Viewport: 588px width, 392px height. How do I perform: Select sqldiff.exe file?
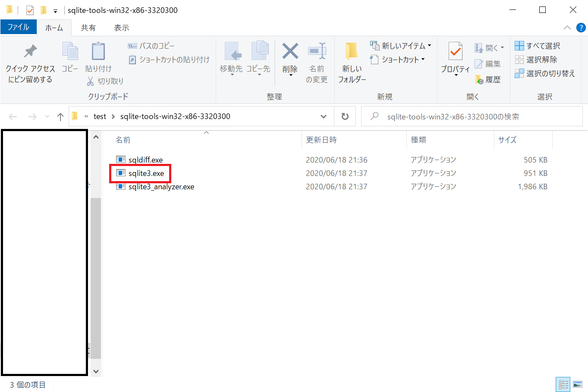coord(145,160)
